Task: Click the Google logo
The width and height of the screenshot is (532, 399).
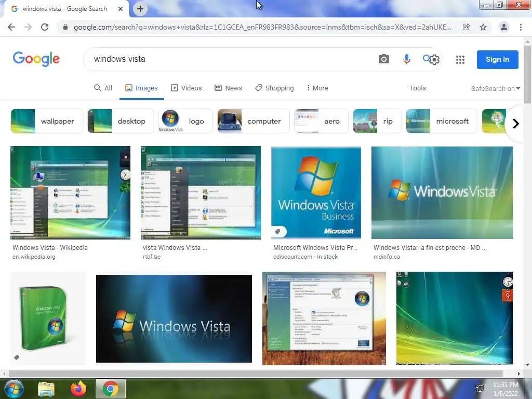Action: 36,59
